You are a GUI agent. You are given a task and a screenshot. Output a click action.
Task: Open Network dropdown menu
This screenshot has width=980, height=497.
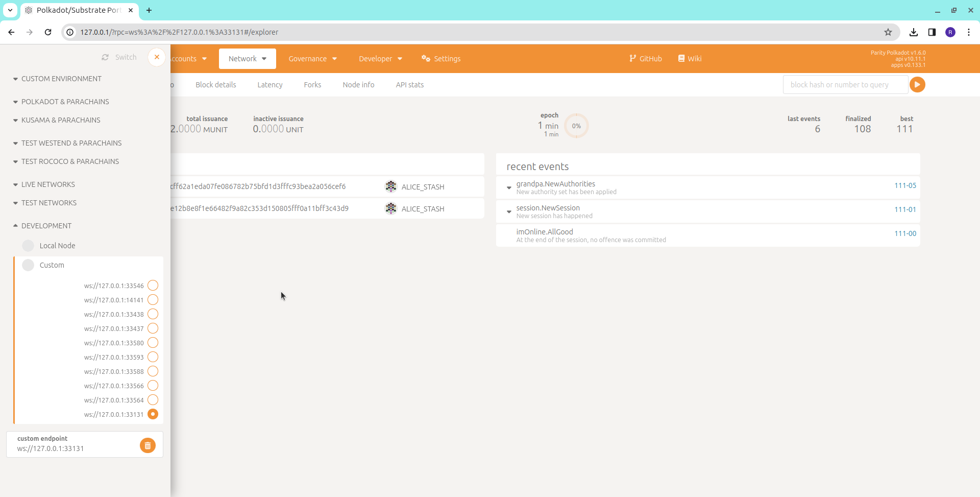pyautogui.click(x=248, y=59)
